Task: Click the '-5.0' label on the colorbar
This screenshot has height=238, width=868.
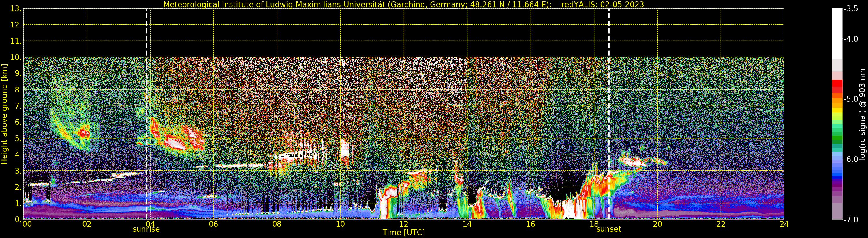Action: (851, 99)
